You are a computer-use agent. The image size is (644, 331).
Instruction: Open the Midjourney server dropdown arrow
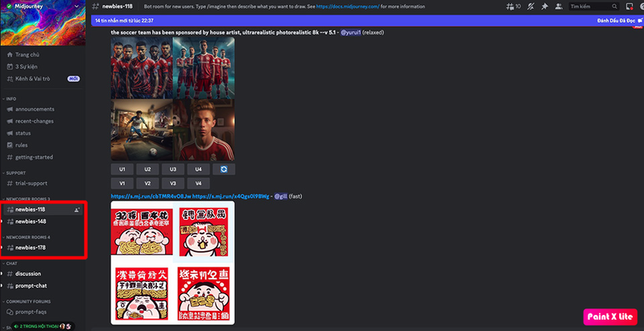coord(76,6)
